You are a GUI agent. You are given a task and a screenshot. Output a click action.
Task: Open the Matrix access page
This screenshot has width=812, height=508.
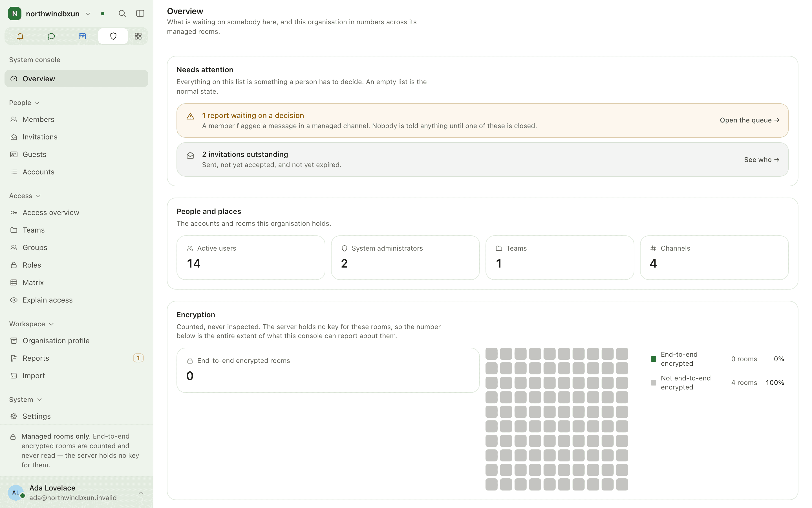pos(76,283)
